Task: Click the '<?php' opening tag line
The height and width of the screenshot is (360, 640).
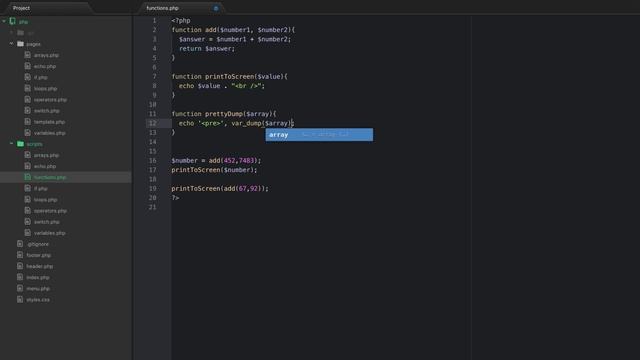Action: pos(181,20)
